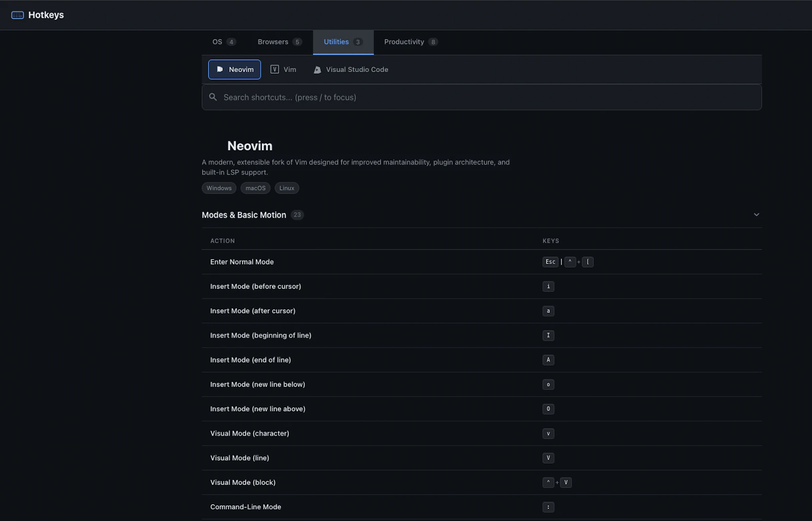
Task: Select Visual Mode (line) row
Action: click(482, 458)
